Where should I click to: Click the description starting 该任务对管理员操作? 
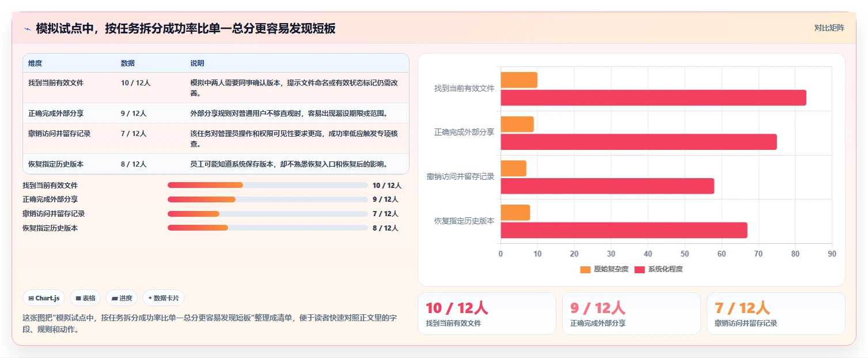click(x=294, y=138)
